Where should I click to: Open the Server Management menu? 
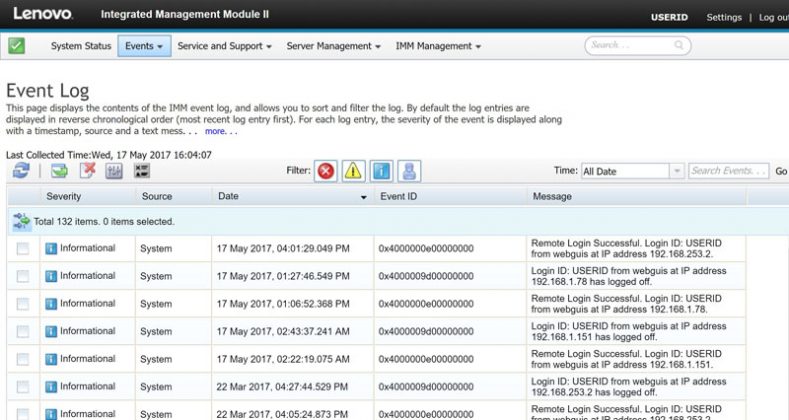click(x=334, y=46)
